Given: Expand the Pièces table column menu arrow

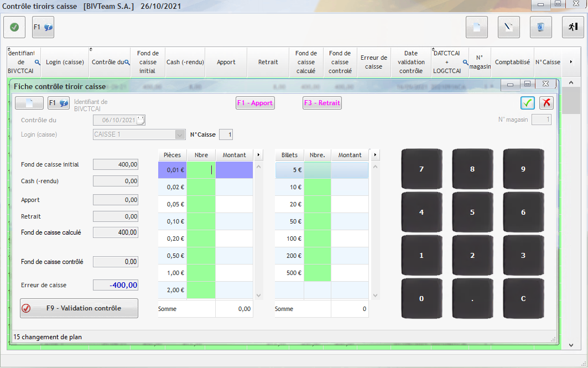Looking at the screenshot, I should tap(258, 155).
